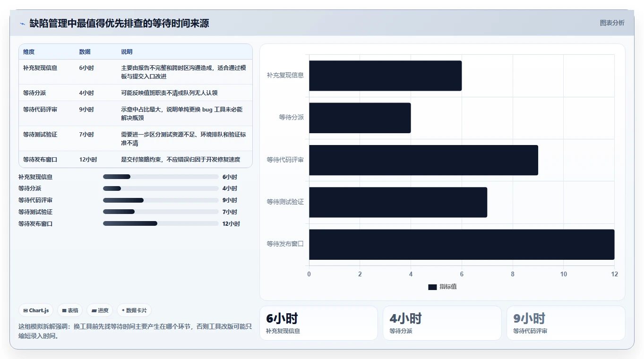Click the 等待测试验证 progress bar
This screenshot has height=359, width=644.
click(x=161, y=212)
